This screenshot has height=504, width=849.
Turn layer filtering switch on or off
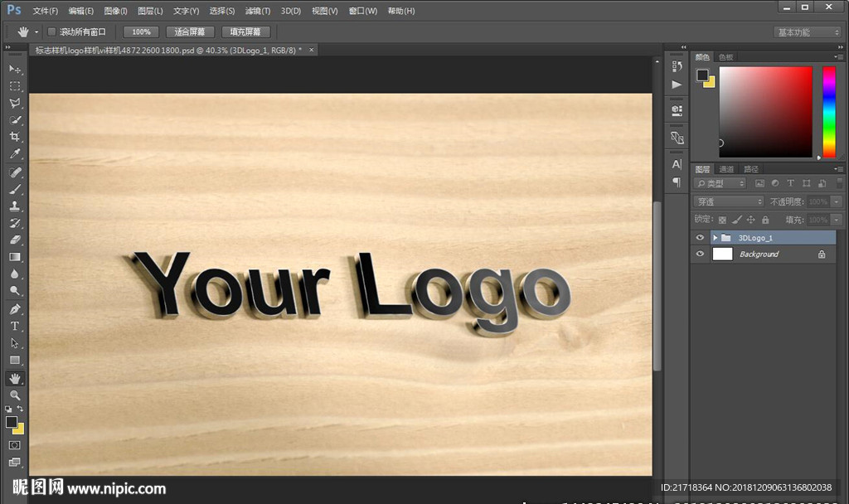pos(840,183)
